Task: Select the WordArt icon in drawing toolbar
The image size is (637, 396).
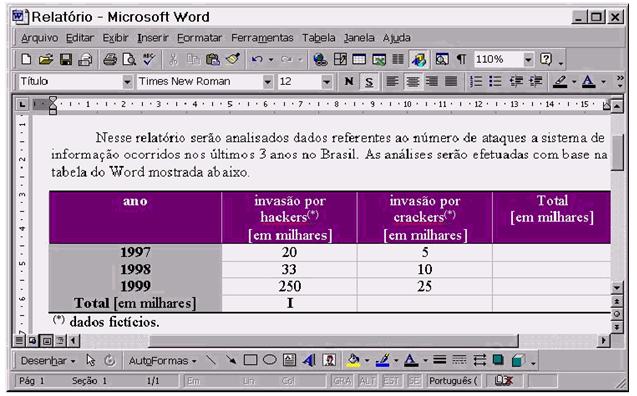Action: tap(309, 360)
